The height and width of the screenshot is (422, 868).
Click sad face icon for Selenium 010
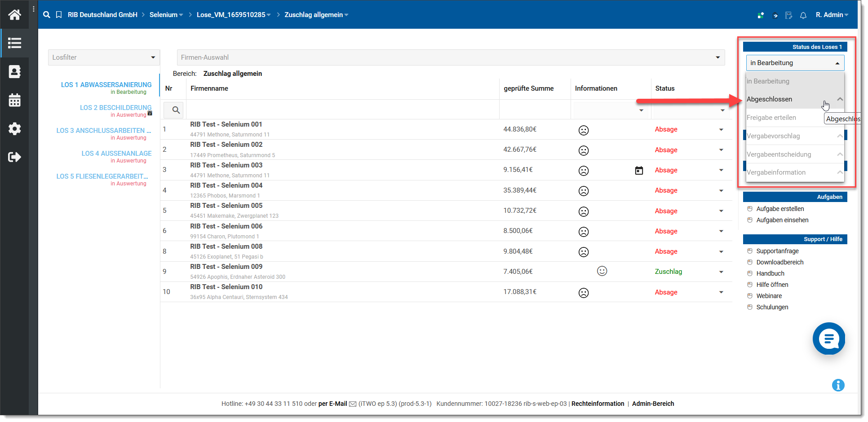click(584, 293)
